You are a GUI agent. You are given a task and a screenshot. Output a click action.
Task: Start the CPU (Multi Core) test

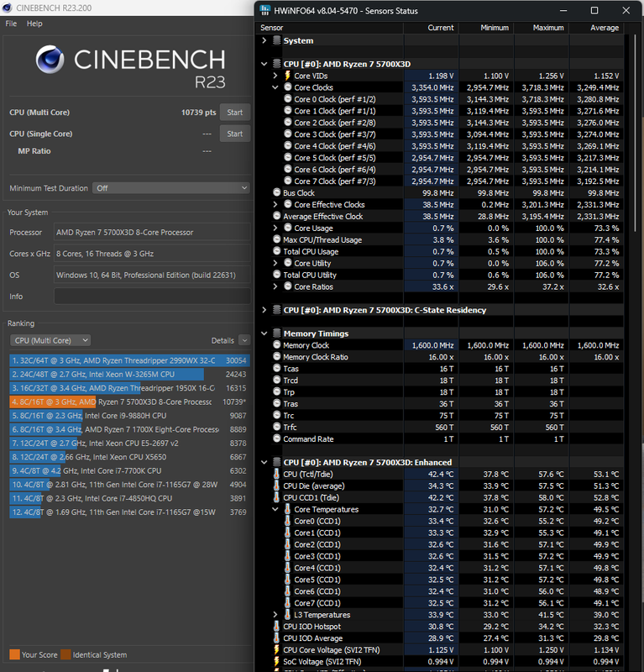[235, 113]
